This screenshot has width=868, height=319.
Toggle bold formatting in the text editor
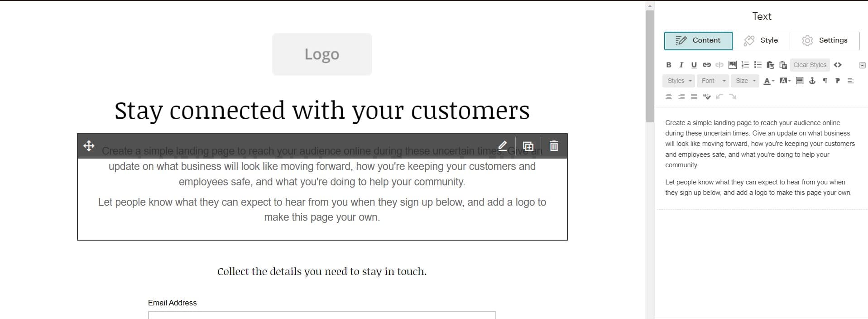coord(668,65)
